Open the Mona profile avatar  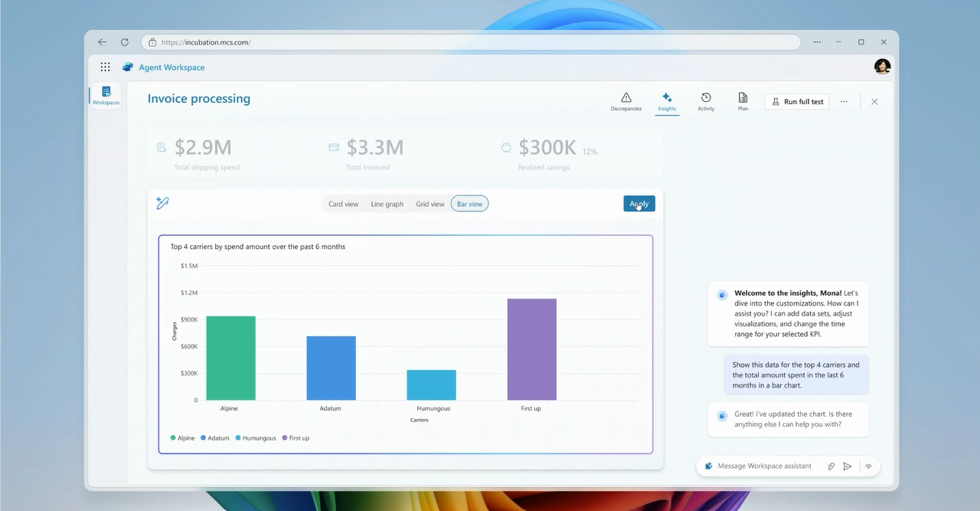pos(882,67)
